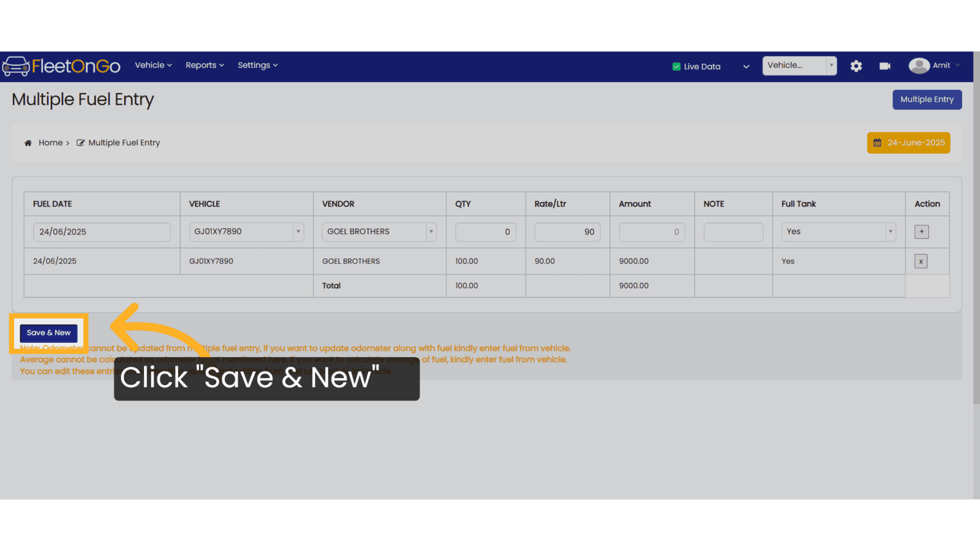This screenshot has height=551, width=980.
Task: Click the Save & New button
Action: tap(48, 333)
